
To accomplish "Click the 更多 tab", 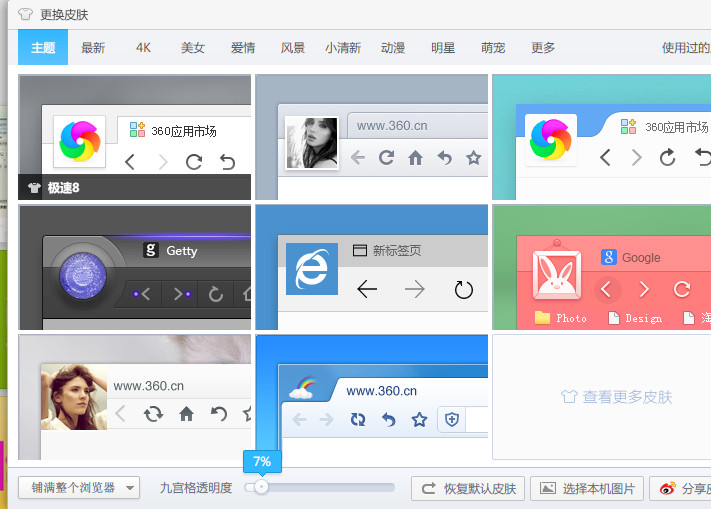I will coord(543,47).
